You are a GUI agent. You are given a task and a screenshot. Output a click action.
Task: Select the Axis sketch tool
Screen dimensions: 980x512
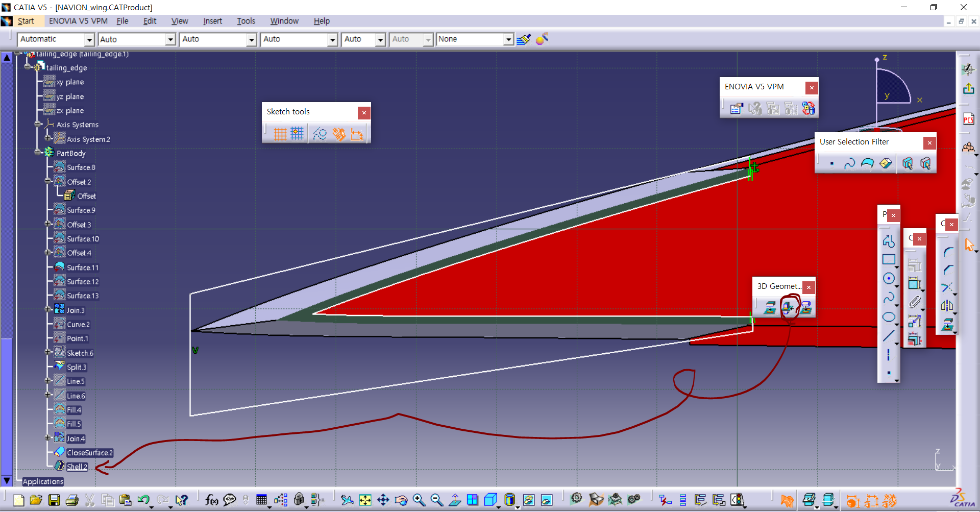pyautogui.click(x=889, y=354)
